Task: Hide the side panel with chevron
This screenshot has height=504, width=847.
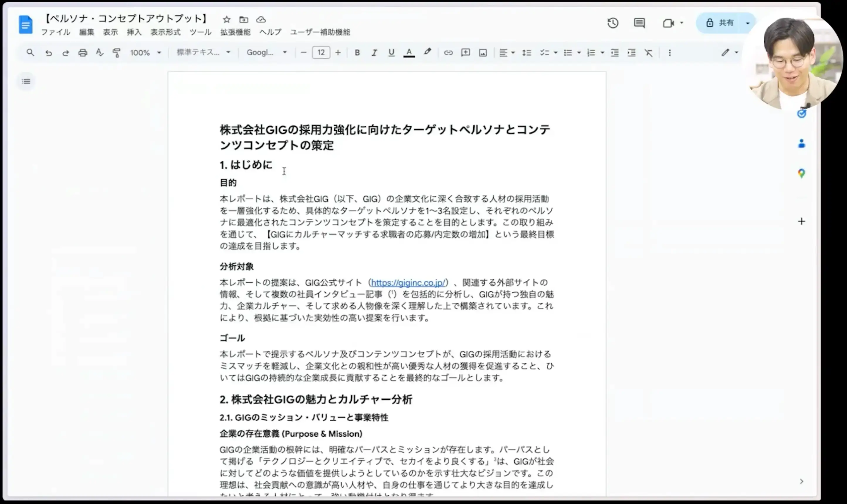Action: click(802, 481)
